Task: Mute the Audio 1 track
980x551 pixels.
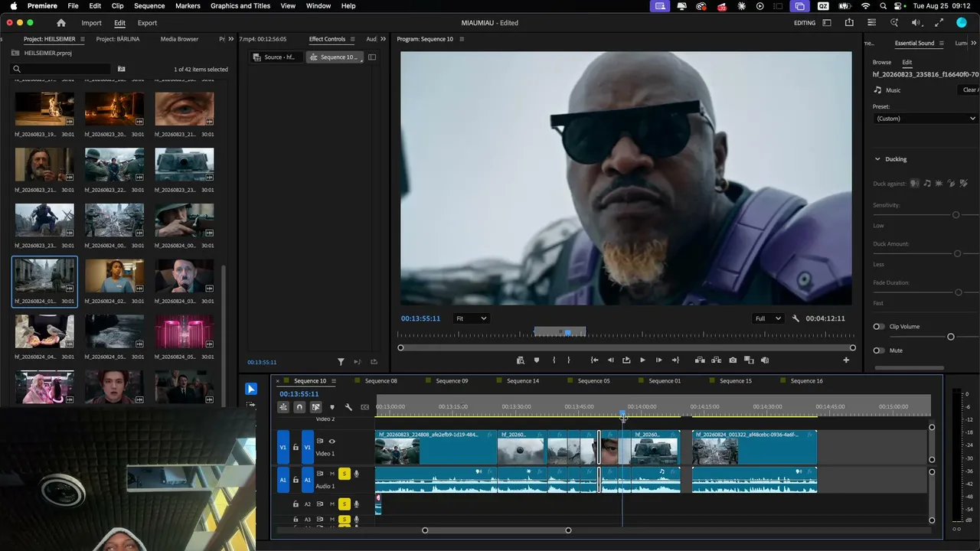Action: coord(332,474)
